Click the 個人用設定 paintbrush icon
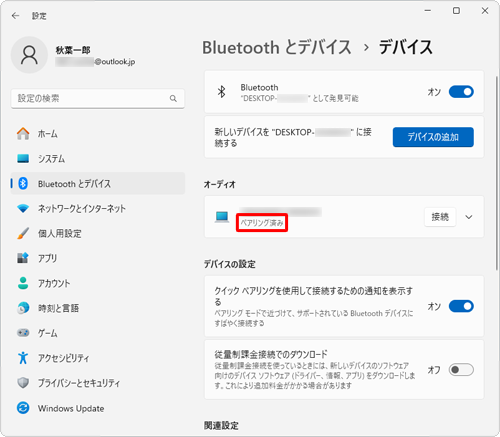The image size is (500, 437). pos(23,233)
